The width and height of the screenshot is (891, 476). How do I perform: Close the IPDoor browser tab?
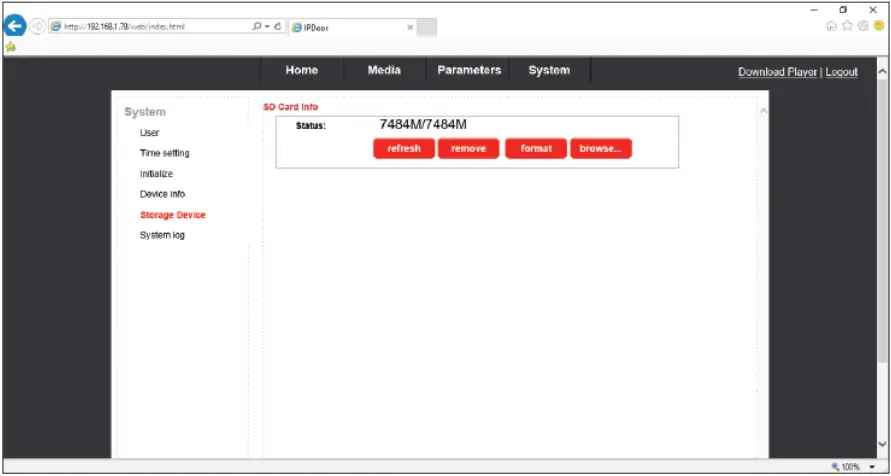(410, 27)
